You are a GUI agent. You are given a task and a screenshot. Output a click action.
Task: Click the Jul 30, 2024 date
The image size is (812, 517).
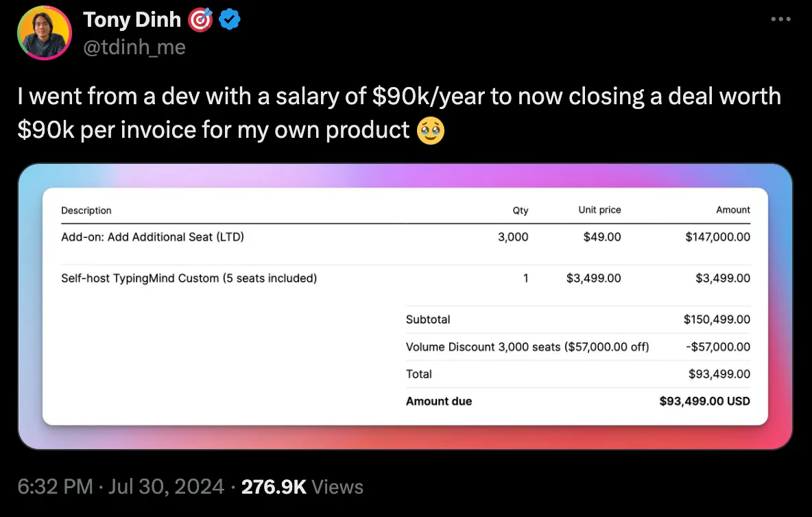(165, 487)
